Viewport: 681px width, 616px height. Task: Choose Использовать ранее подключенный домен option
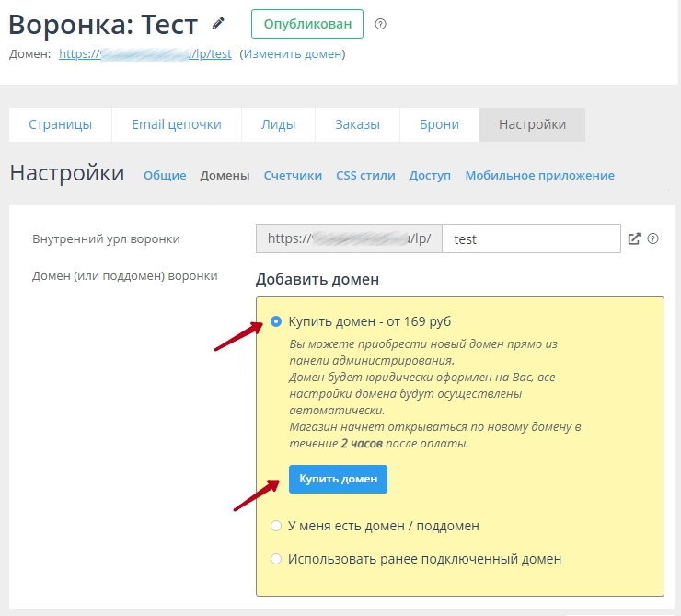point(276,559)
